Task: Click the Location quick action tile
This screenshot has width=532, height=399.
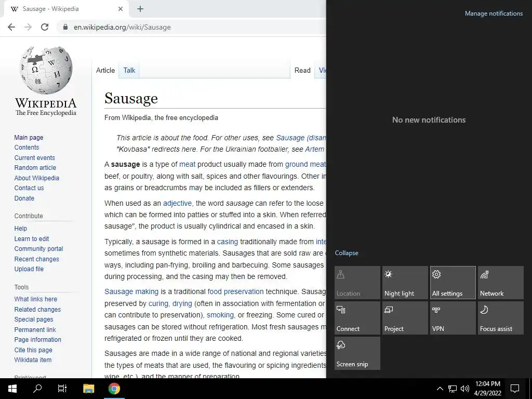Action: (357, 283)
